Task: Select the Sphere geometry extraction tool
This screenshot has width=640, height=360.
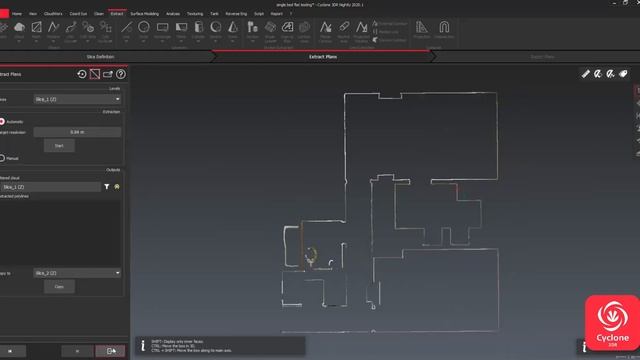Action: (x=216, y=27)
